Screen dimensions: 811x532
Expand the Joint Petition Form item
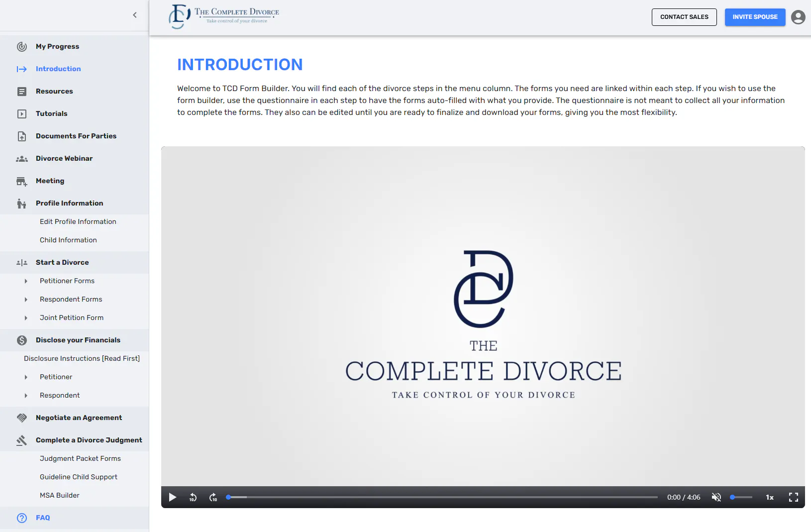click(x=26, y=318)
